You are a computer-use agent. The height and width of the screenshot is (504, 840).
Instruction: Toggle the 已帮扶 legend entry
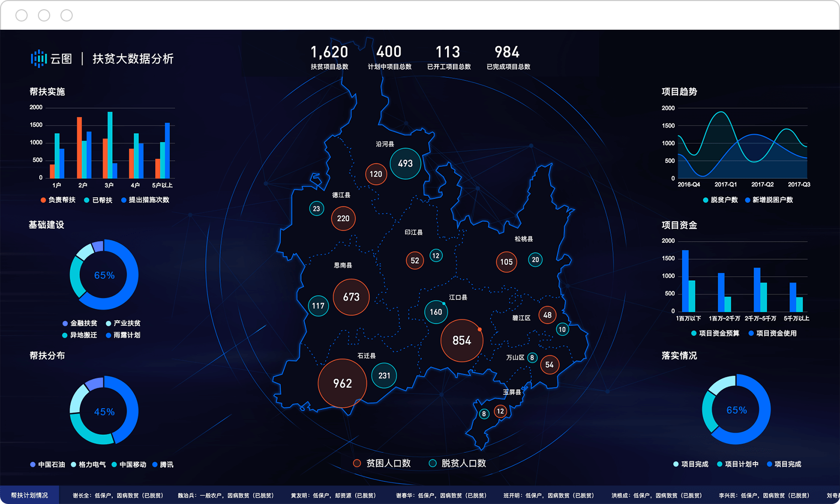coord(98,200)
